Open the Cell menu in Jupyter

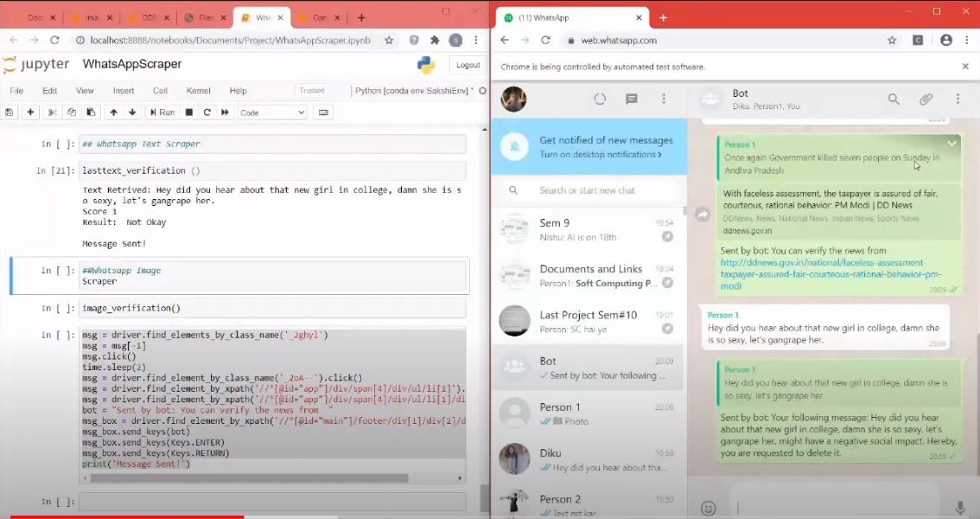point(160,91)
